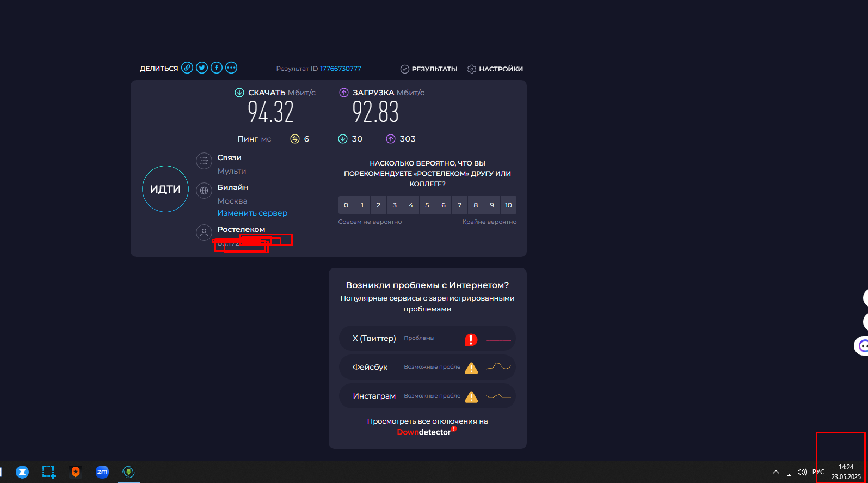Rate recommendation score 10
The width and height of the screenshot is (868, 483).
point(508,205)
